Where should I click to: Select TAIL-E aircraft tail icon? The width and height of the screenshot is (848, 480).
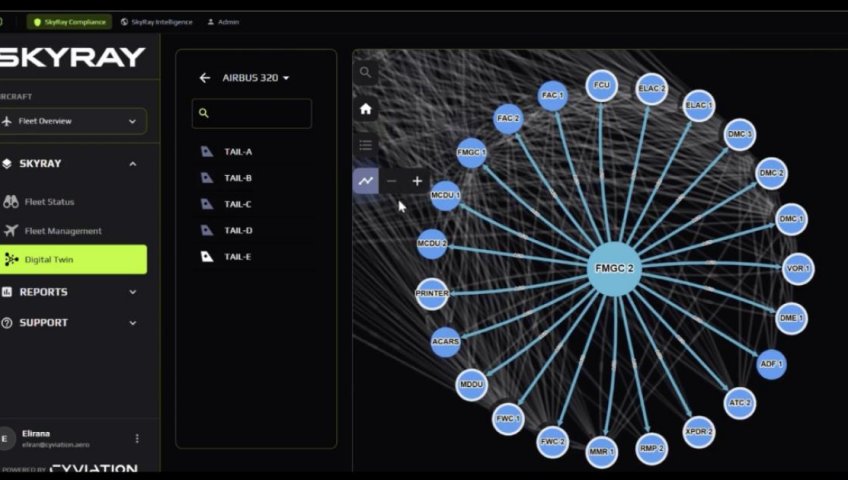pos(207,257)
